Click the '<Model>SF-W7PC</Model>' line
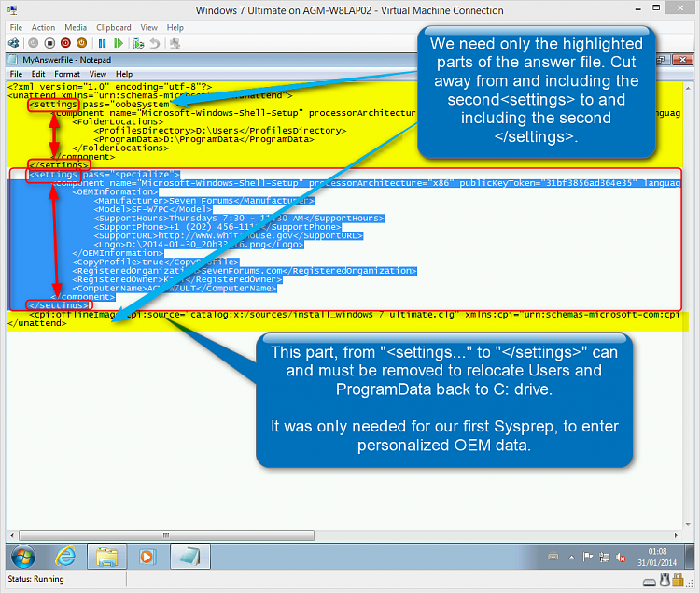 click(x=153, y=209)
